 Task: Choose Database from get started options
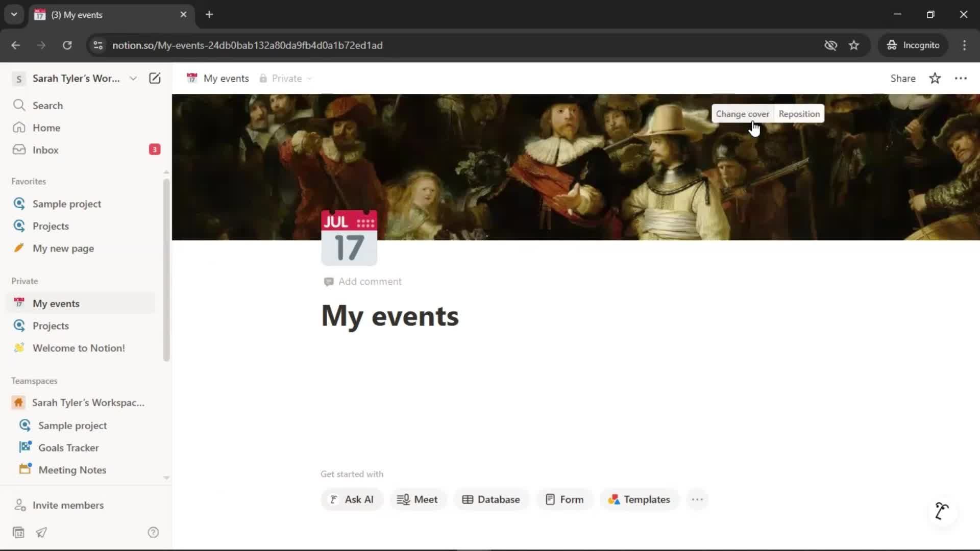coord(491,499)
